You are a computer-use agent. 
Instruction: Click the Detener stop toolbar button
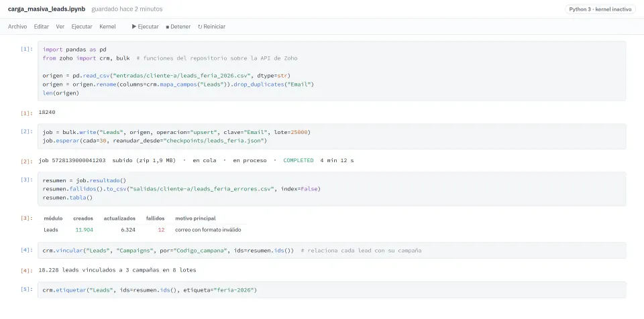click(178, 27)
